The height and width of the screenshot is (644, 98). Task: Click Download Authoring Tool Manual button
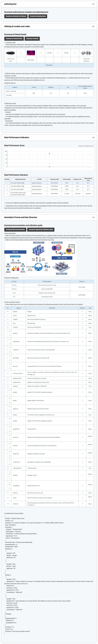coord(16,16)
